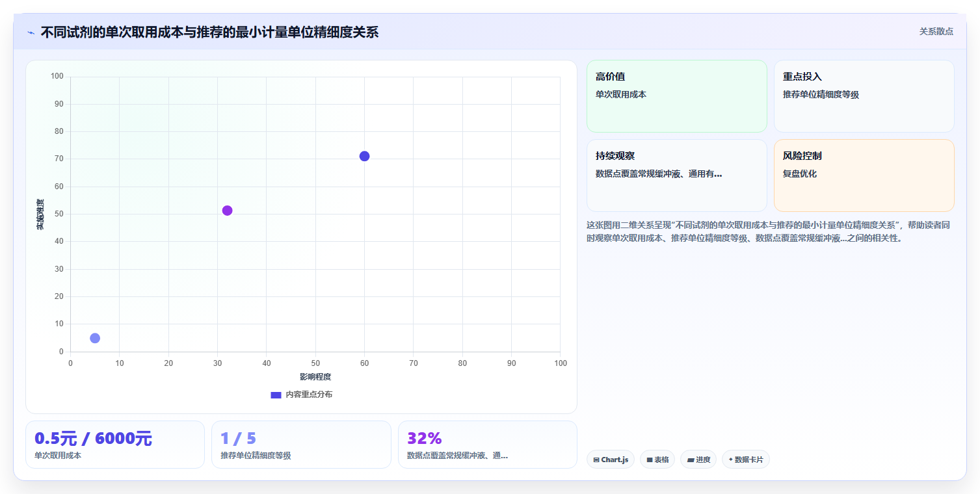Click 单次取用成本 label under 0.5元 value
Image resolution: width=980 pixels, height=494 pixels.
[58, 456]
